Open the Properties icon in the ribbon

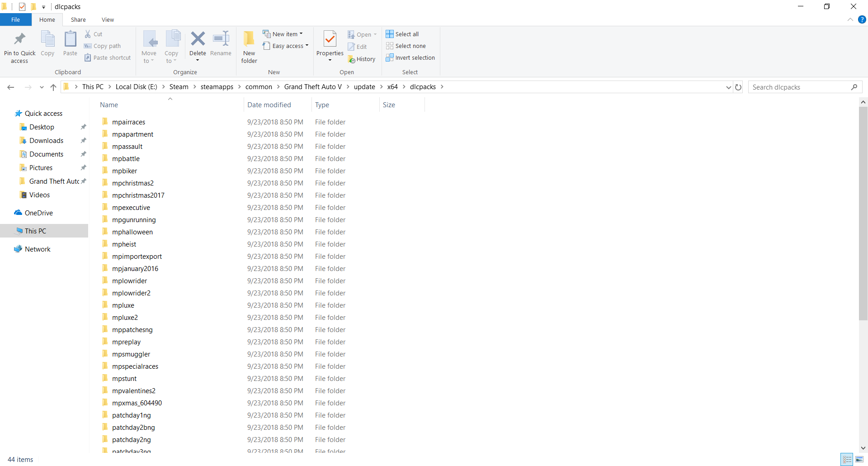330,40
